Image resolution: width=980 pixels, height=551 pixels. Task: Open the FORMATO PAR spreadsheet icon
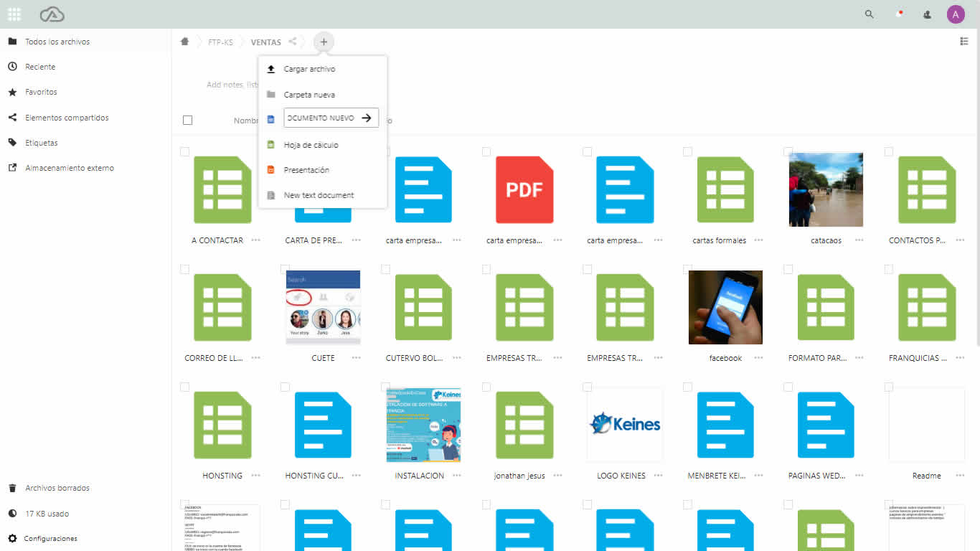click(x=826, y=307)
